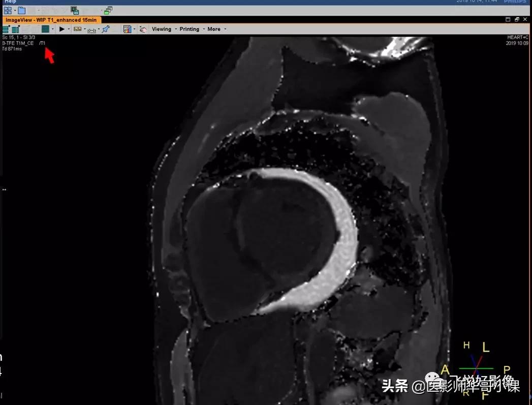This screenshot has width=532, height=405.
Task: Open the Printing menu
Action: tap(189, 29)
